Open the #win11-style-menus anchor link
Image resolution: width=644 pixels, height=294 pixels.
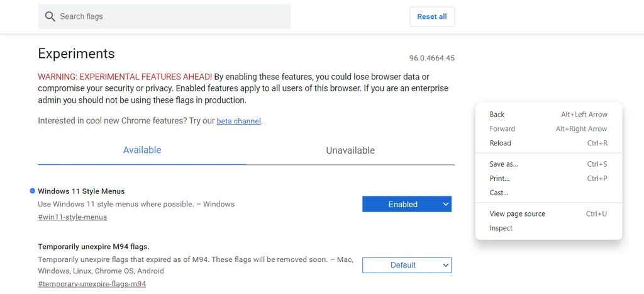(x=72, y=217)
